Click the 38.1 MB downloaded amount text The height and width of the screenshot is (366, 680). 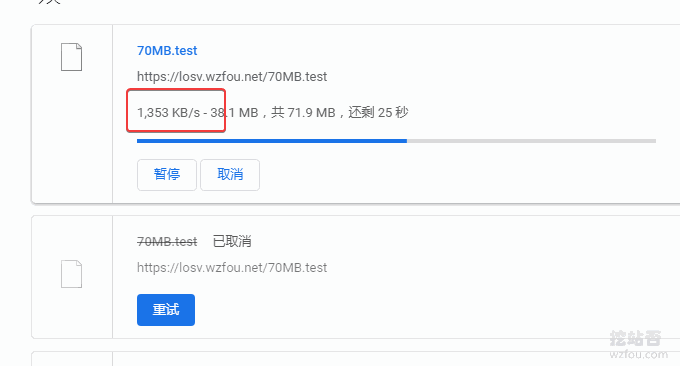234,113
